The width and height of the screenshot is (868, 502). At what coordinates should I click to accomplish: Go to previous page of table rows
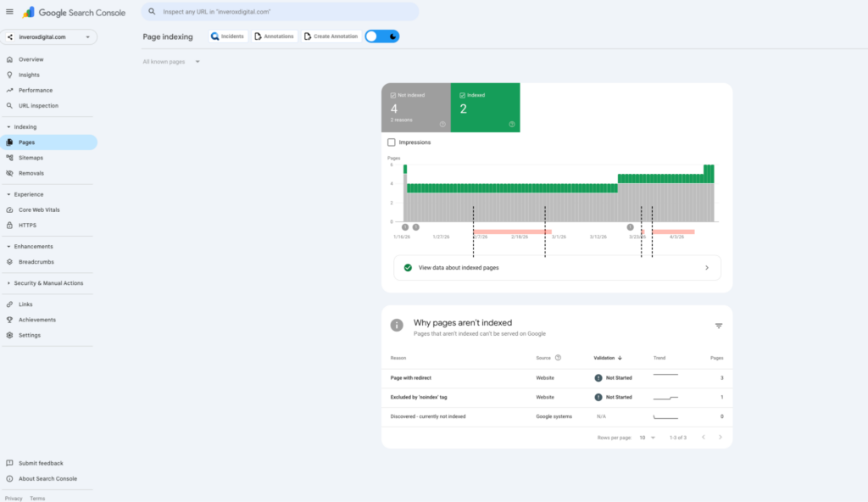tap(704, 438)
